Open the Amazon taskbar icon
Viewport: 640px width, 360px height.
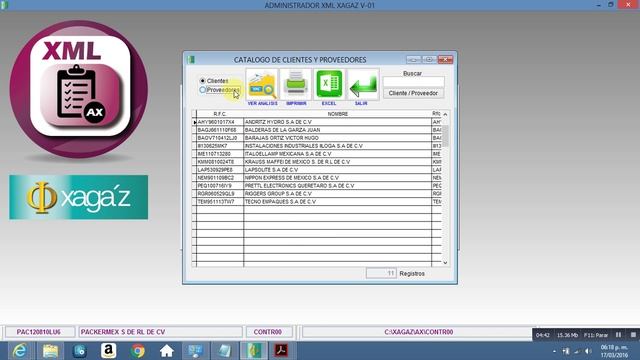109,351
